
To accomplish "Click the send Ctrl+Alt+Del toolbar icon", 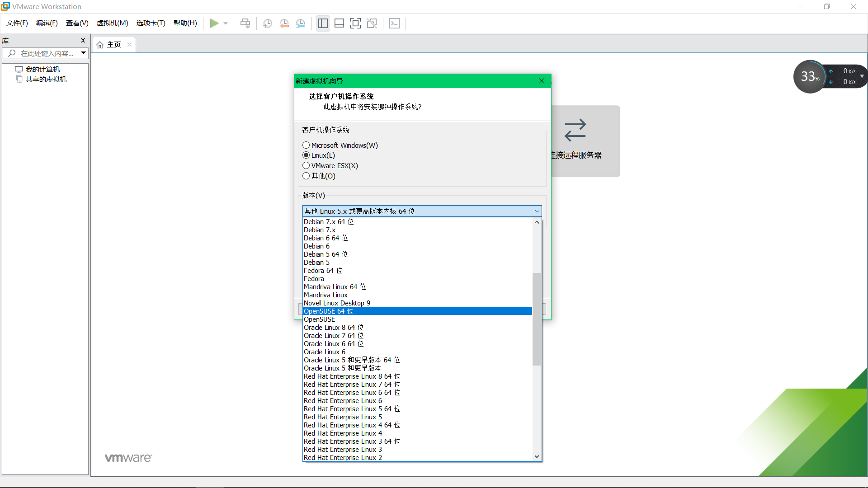I will pyautogui.click(x=245, y=23).
